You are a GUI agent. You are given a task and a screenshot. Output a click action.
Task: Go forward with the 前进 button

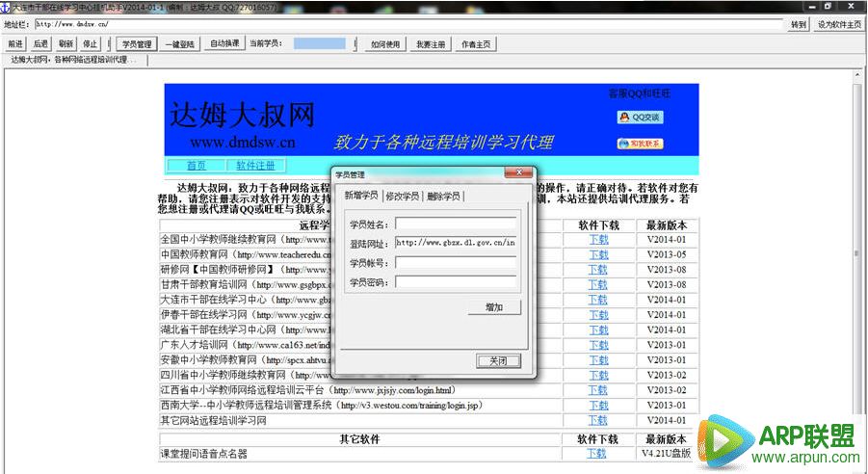pyautogui.click(x=15, y=43)
